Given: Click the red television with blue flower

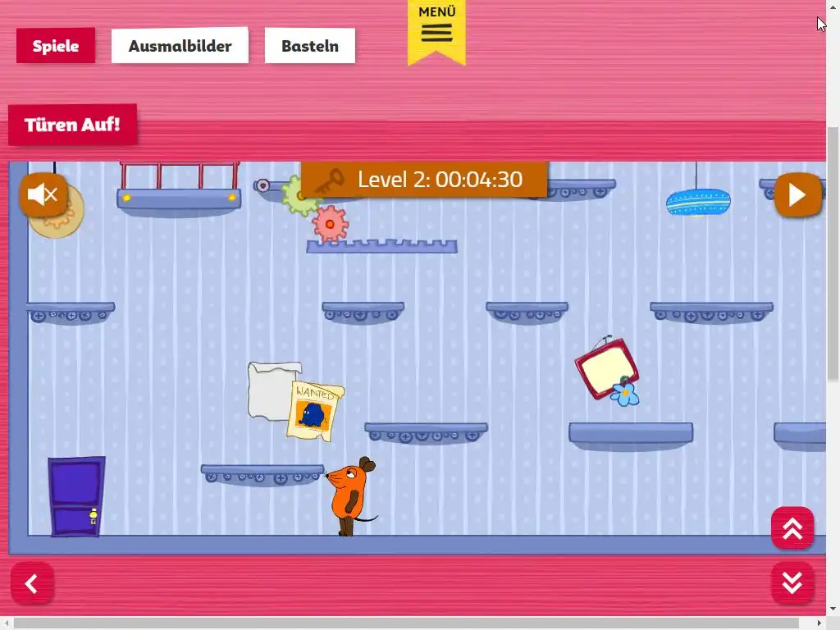Looking at the screenshot, I should click(x=608, y=370).
